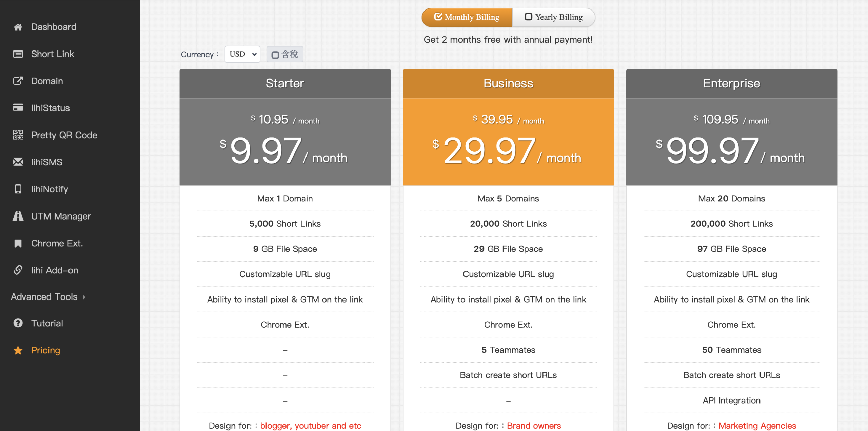
Task: Click the Domain external-link icon
Action: tap(18, 81)
